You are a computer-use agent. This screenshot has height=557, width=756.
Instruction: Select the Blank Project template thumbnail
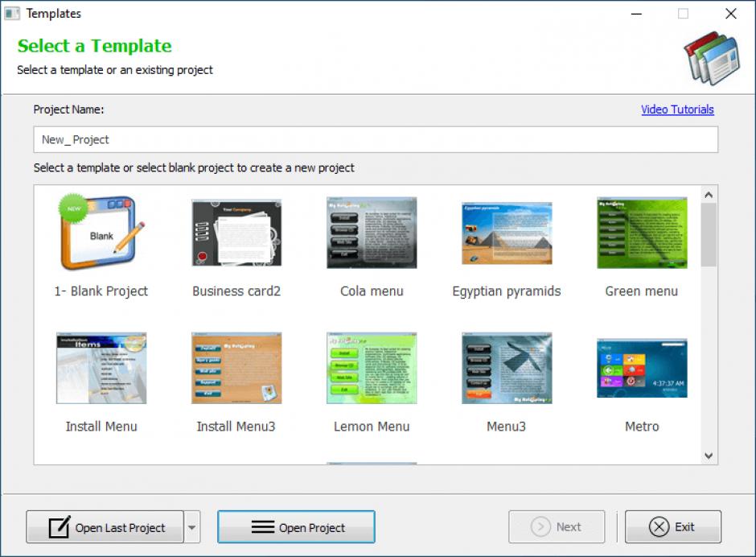point(101,233)
